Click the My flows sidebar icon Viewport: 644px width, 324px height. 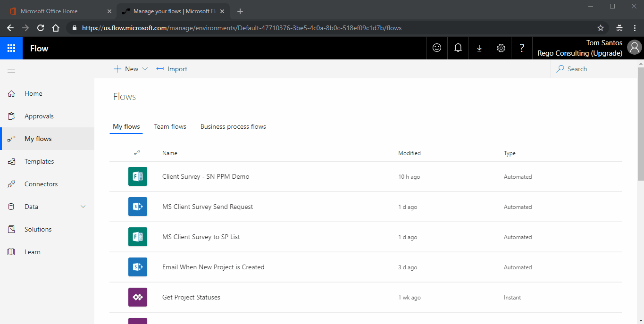point(11,139)
